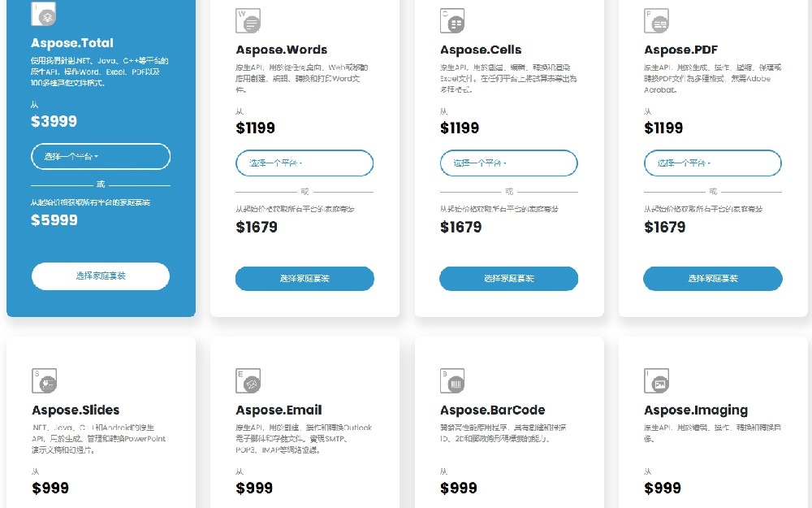812x508 pixels.
Task: Expand the Aspose.PDF platform selector
Action: click(713, 163)
